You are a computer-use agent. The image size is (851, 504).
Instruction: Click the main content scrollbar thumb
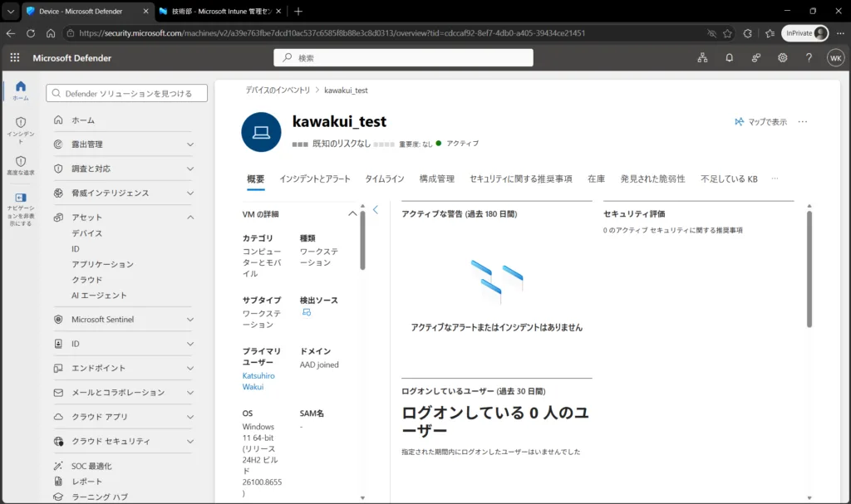[x=809, y=269]
